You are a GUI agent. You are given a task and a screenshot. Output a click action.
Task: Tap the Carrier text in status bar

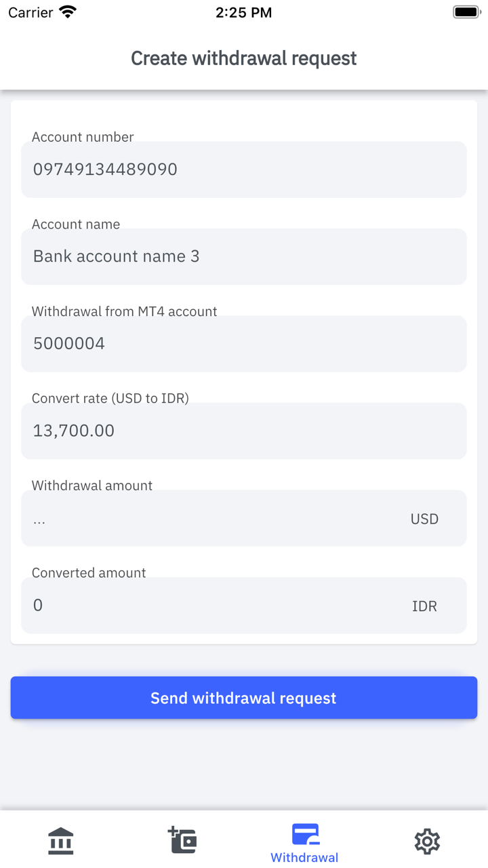30,12
